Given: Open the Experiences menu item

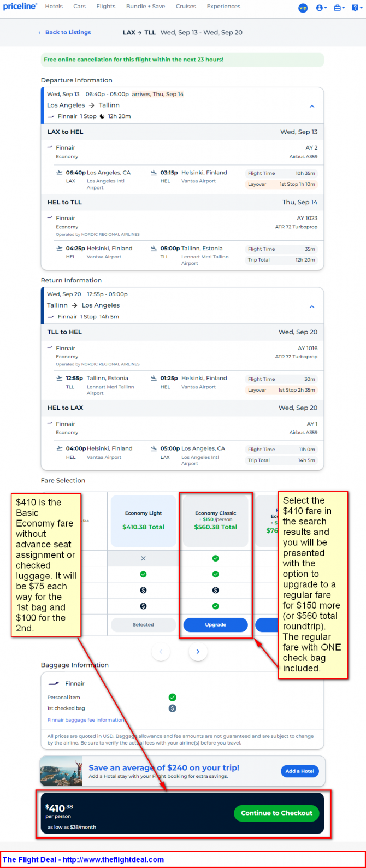Looking at the screenshot, I should tap(223, 7).
